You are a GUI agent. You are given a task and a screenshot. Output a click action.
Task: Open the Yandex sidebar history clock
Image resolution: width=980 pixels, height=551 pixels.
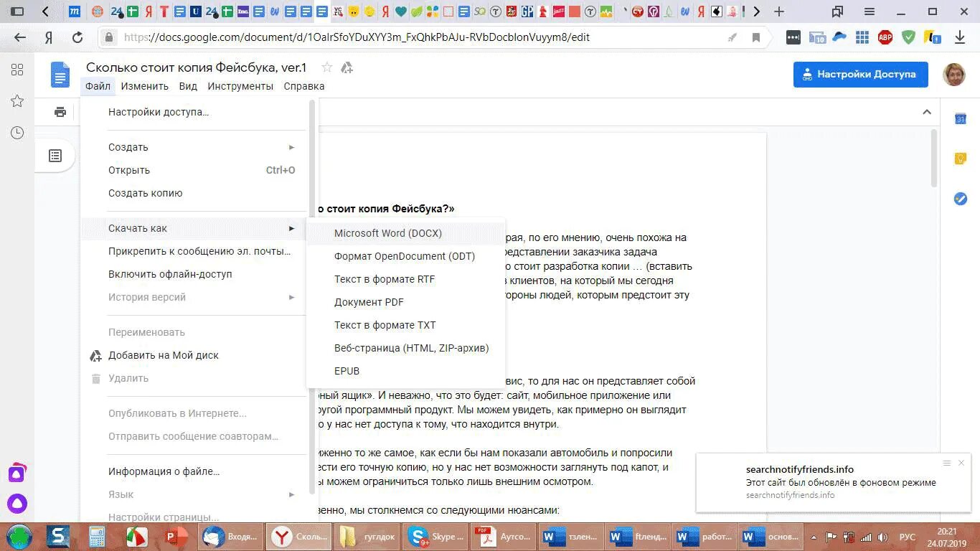[17, 133]
